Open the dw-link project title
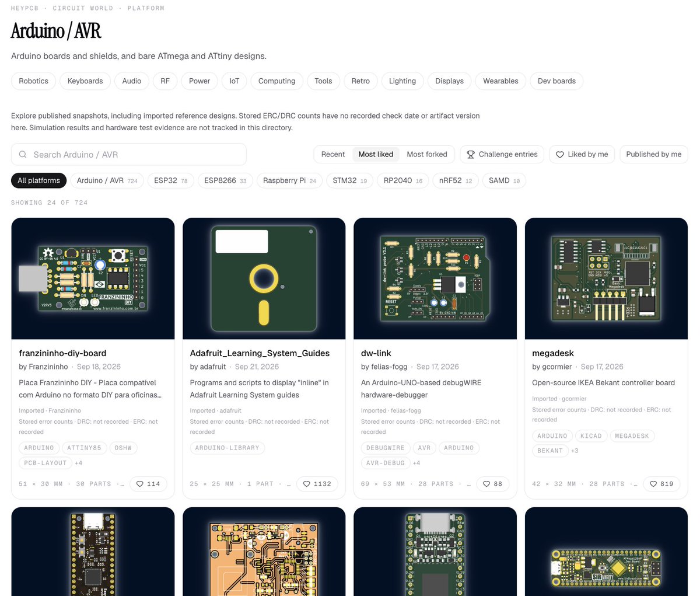Screen dimensions: 700x596 click(376, 353)
